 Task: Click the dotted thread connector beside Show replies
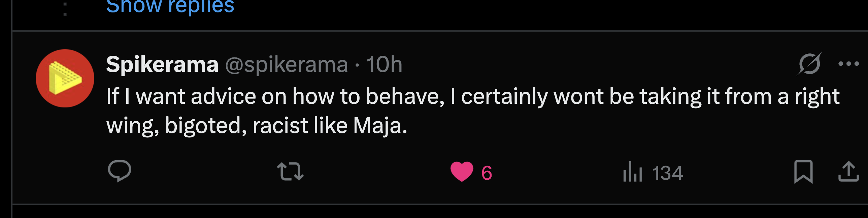tap(65, 8)
